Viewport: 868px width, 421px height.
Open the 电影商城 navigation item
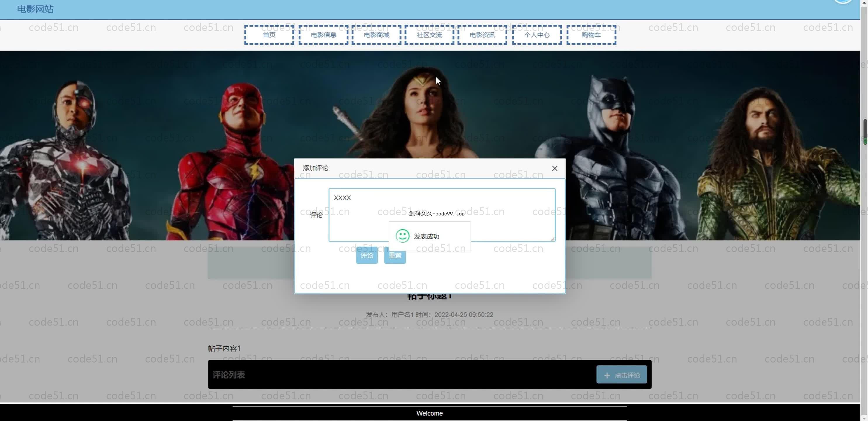pyautogui.click(x=376, y=35)
